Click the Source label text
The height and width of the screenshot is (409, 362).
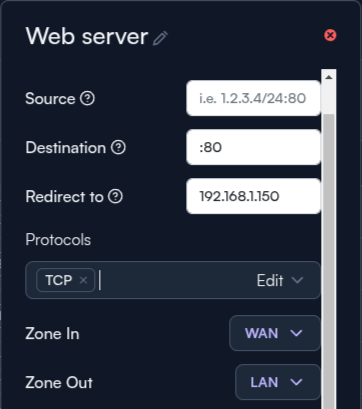(x=50, y=98)
